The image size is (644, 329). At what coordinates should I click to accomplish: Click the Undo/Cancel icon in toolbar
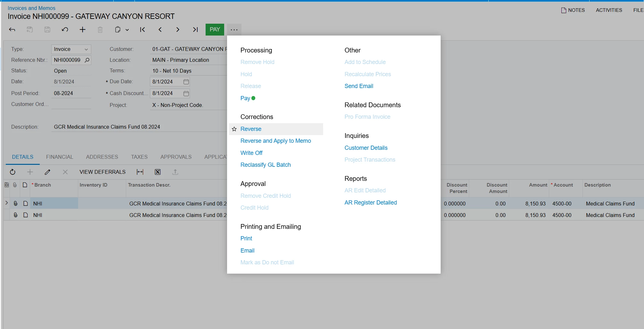[x=65, y=29]
